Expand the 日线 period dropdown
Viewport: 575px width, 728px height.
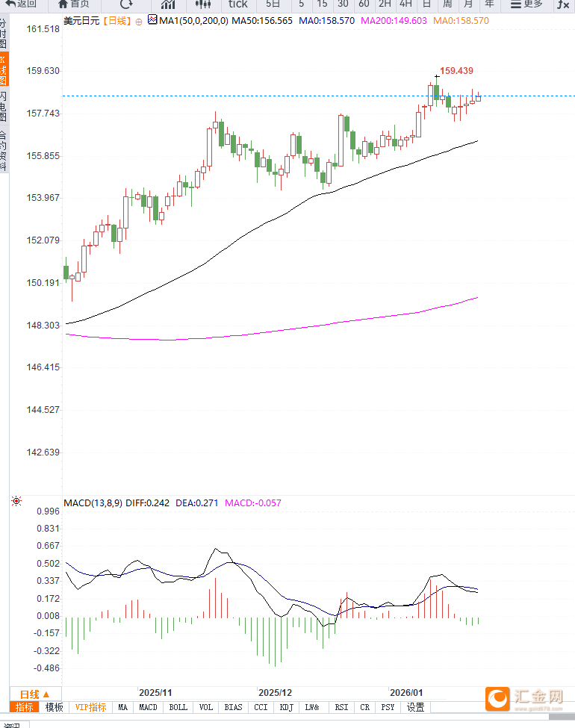click(34, 694)
